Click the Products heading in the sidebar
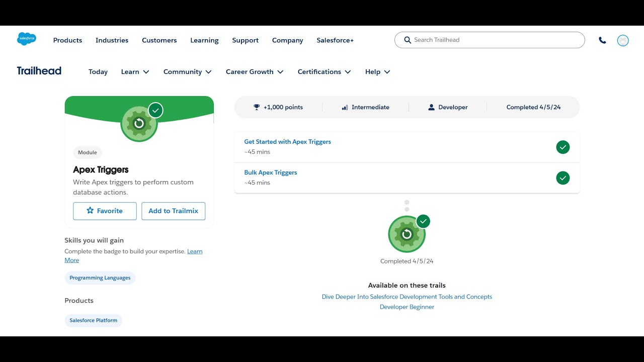This screenshot has width=644, height=362. click(79, 301)
